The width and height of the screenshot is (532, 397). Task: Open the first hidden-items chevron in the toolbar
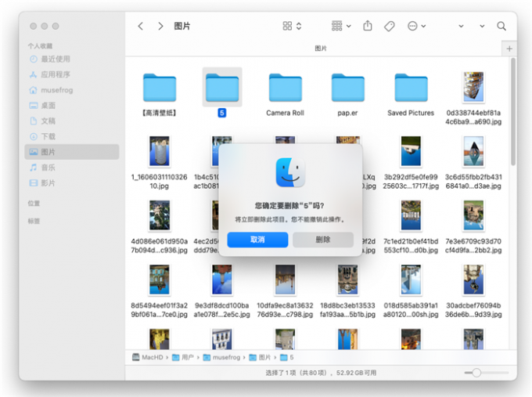pyautogui.click(x=461, y=26)
